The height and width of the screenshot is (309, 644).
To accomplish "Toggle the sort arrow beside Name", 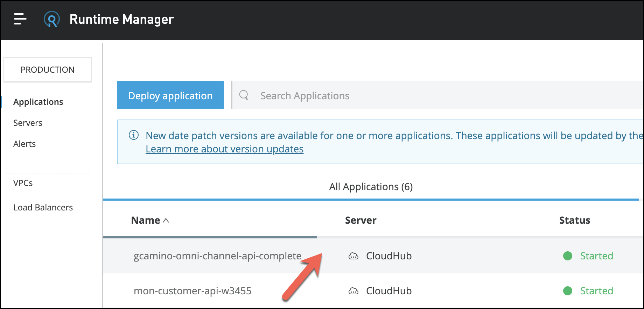I will click(x=166, y=221).
